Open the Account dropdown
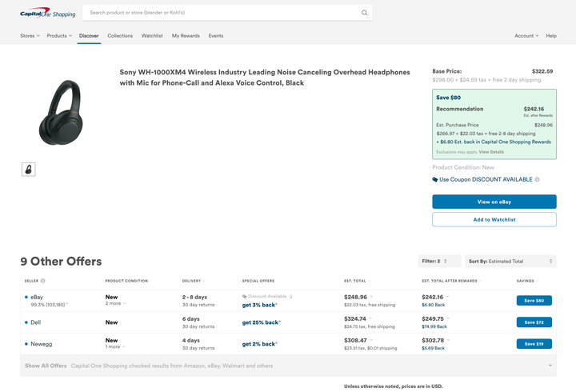This screenshot has height=392, width=576. (526, 36)
